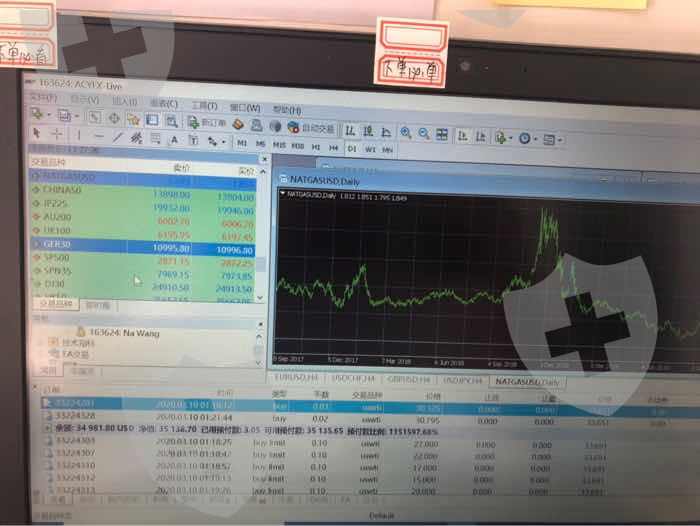The image size is (700, 526).
Task: Open the Templates icon
Action: (549, 140)
